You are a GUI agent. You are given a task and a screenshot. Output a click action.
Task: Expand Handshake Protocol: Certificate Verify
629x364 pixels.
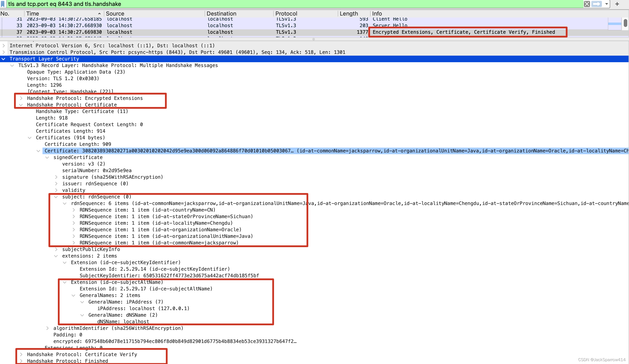click(21, 355)
